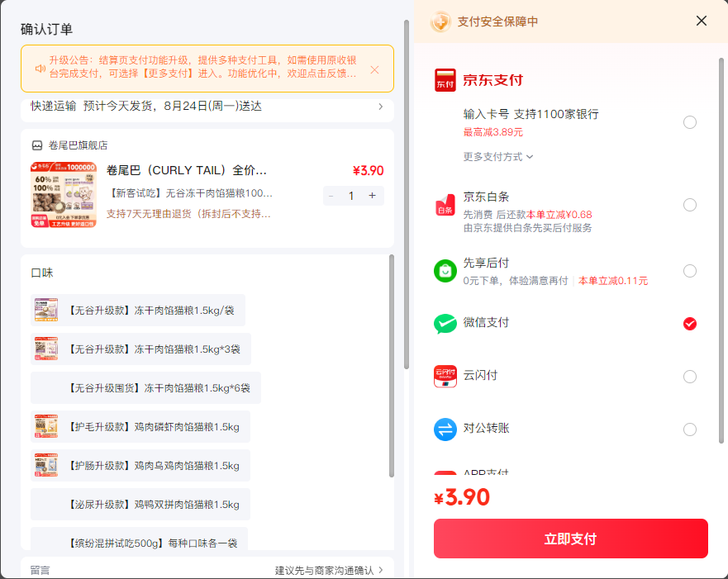Screen dimensions: 728x579
Task: Click the announcement speaker icon
Action: [40, 69]
